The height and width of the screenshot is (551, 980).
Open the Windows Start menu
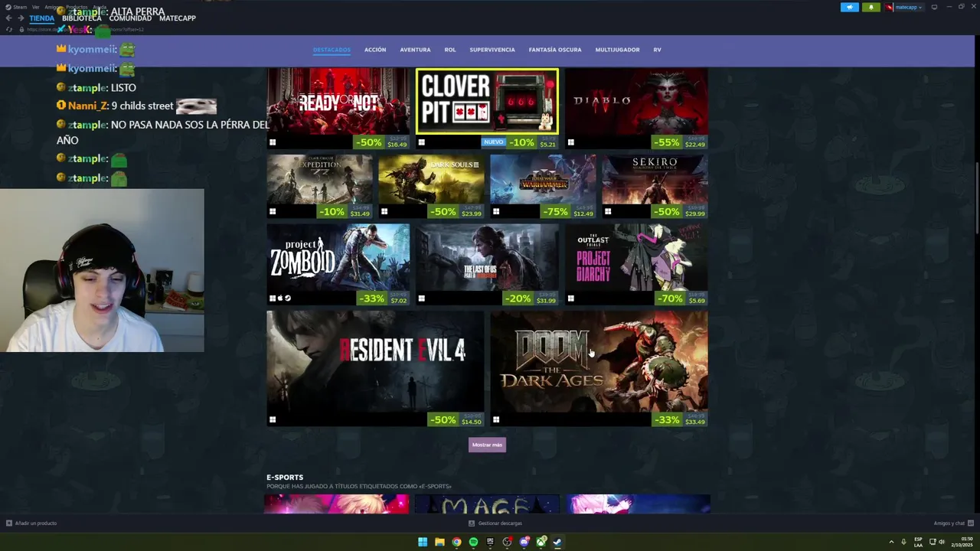click(x=423, y=542)
